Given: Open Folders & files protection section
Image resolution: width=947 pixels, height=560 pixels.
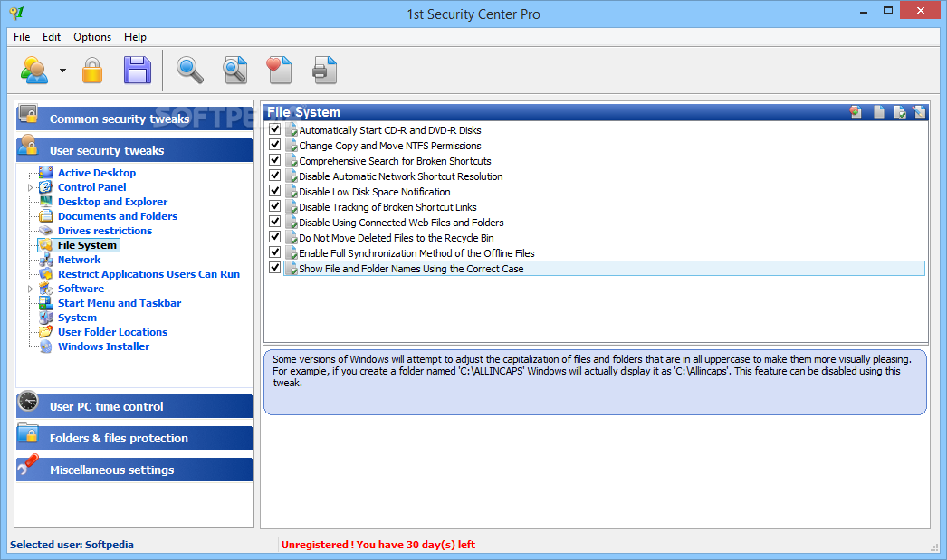Looking at the screenshot, I should [134, 438].
